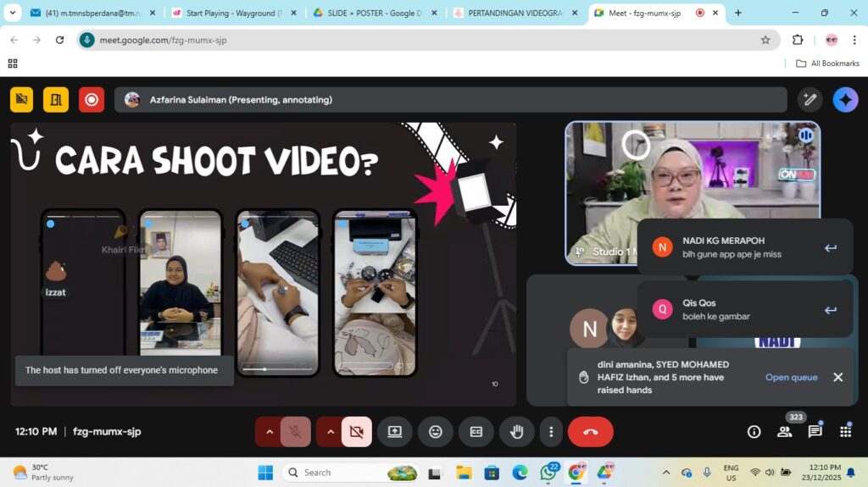Expand audio settings arrow beside microphone

(270, 432)
